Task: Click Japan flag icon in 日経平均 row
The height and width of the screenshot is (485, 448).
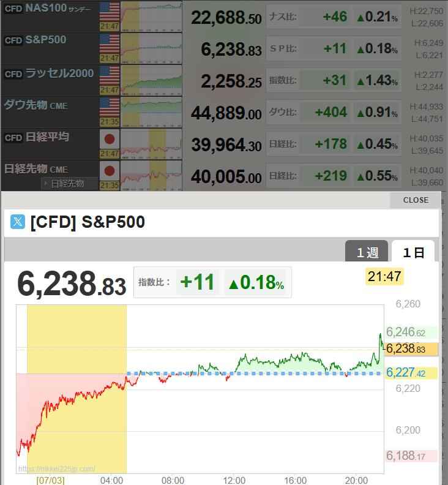Action: pos(110,139)
